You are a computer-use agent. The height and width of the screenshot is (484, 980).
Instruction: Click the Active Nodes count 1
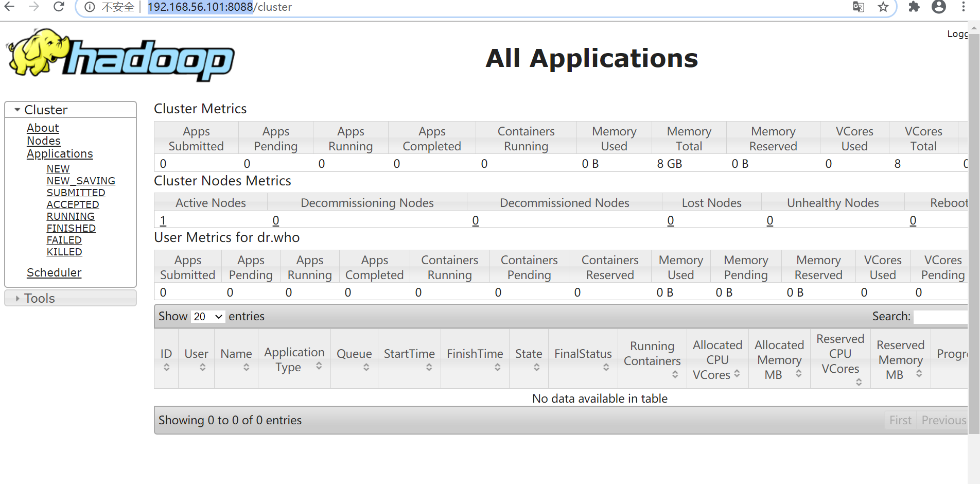[x=163, y=220]
